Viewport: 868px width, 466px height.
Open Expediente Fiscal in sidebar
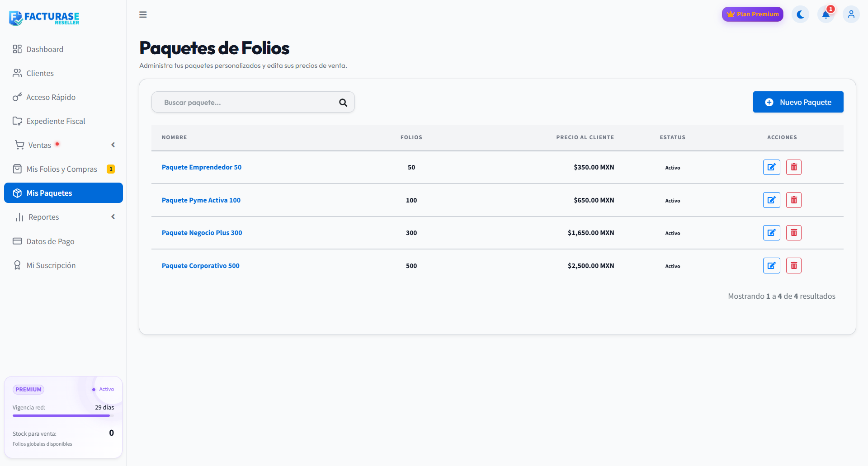click(63, 121)
